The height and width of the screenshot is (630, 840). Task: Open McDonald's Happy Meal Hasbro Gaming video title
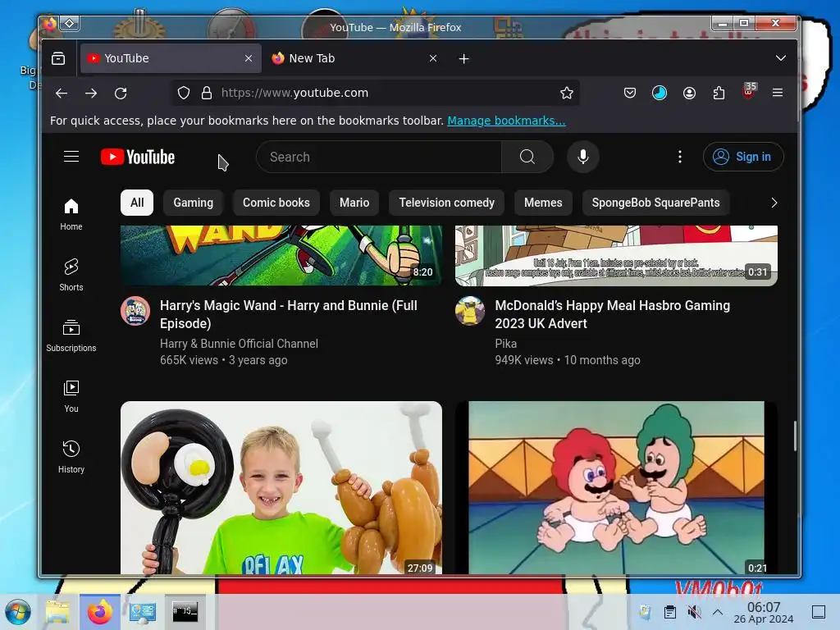point(612,314)
